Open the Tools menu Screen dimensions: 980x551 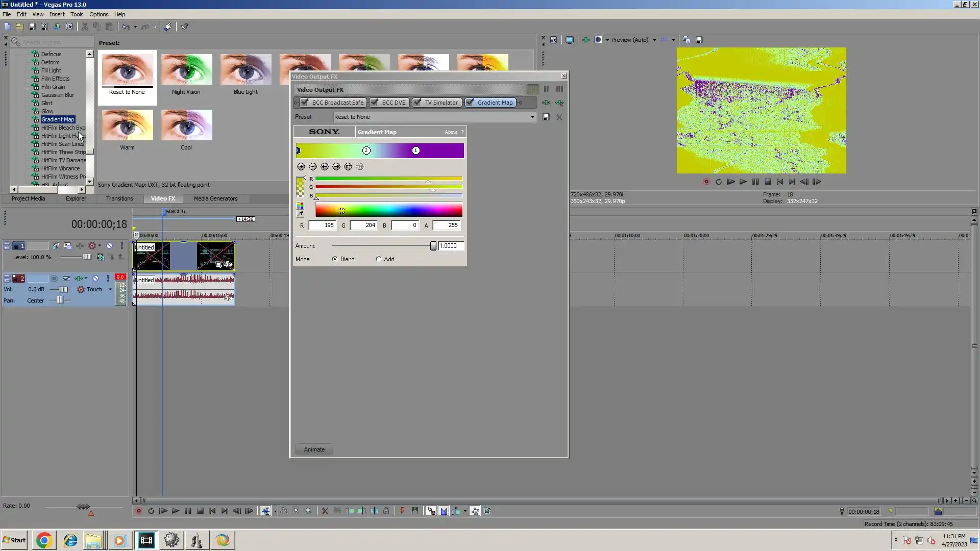(77, 14)
